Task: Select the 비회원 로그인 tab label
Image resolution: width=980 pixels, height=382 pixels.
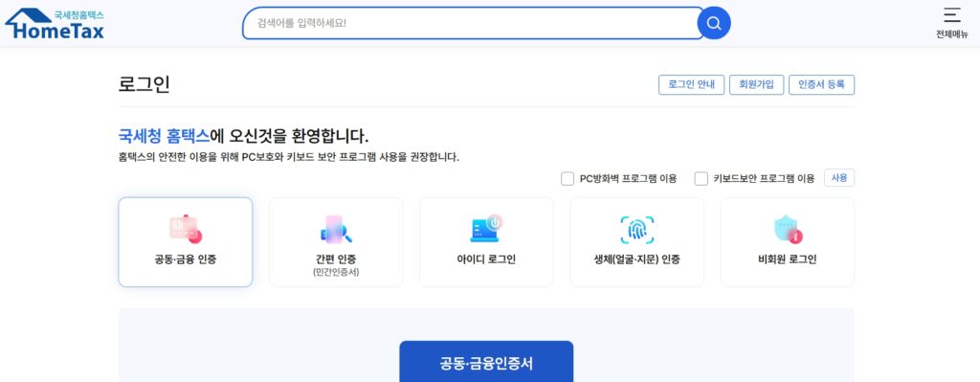Action: 788,259
